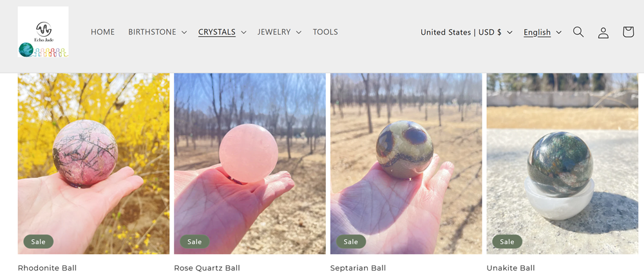The width and height of the screenshot is (644, 279).
Task: Open the Rhodonite Ball product link
Action: (47, 268)
